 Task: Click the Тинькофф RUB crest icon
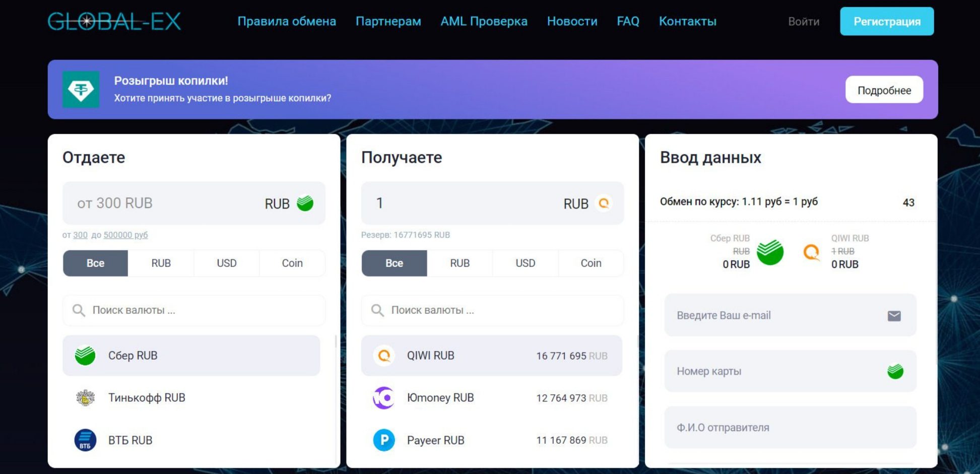point(85,398)
